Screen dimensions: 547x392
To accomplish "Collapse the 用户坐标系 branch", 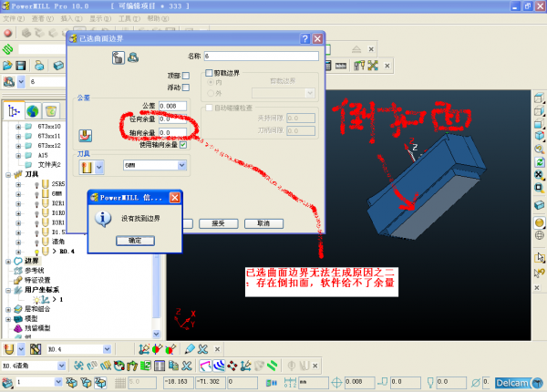I will coord(8,290).
